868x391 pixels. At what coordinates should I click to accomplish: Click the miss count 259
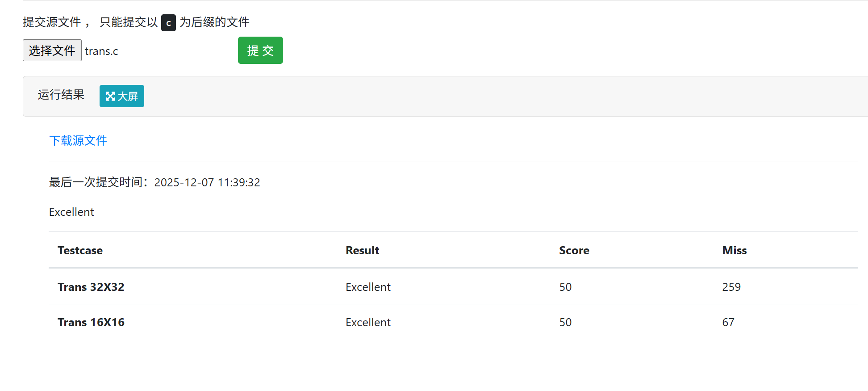click(731, 287)
